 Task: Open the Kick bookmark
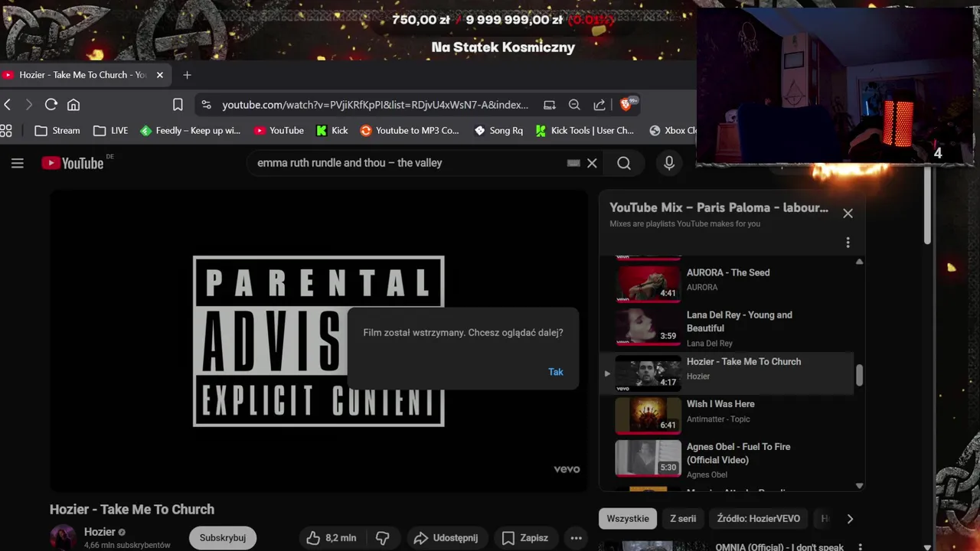click(332, 131)
